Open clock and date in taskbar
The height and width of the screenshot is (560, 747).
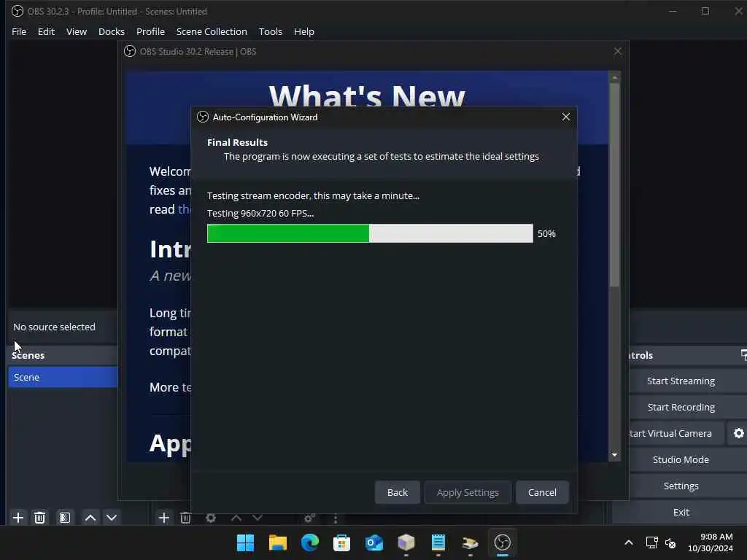(710, 542)
